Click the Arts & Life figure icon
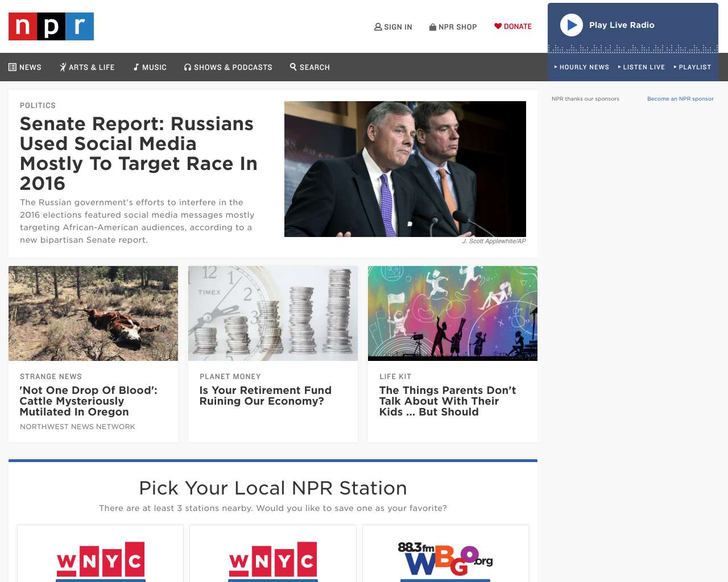 [x=63, y=67]
